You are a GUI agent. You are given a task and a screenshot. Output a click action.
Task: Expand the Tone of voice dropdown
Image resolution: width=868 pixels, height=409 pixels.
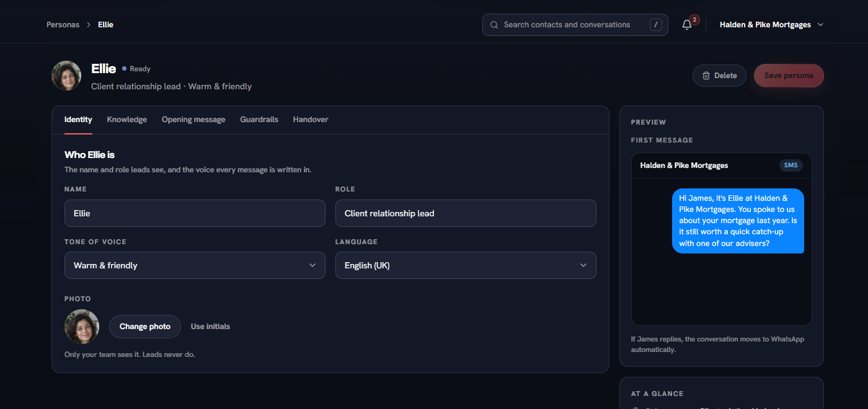(x=195, y=265)
